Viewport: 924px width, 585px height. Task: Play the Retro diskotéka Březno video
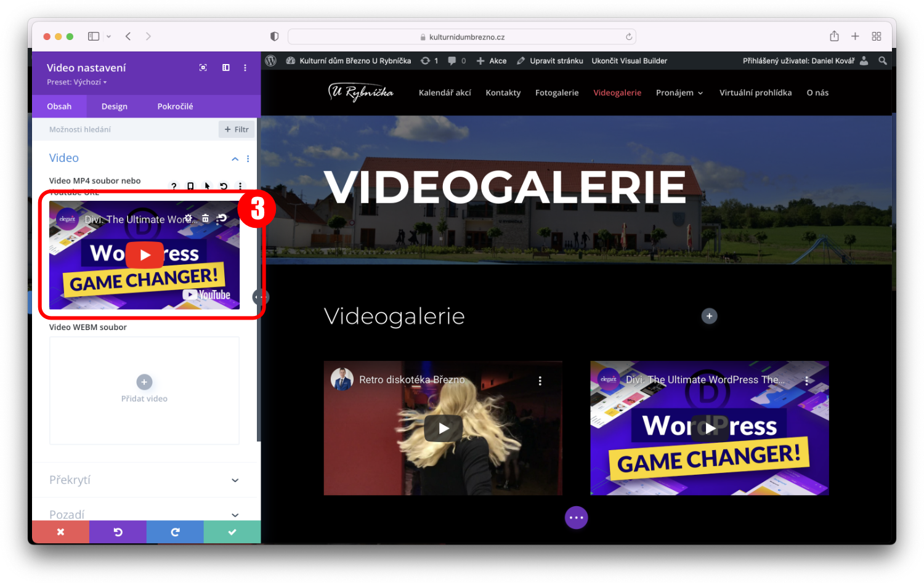click(x=444, y=429)
